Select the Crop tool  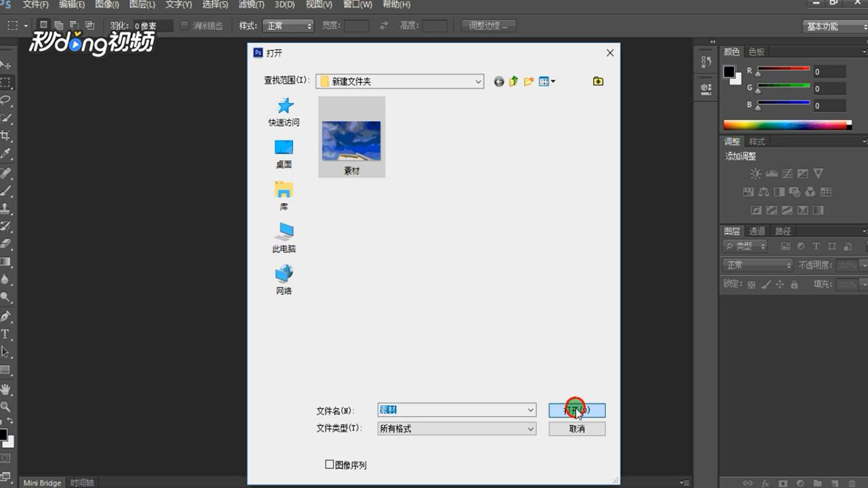[6, 136]
